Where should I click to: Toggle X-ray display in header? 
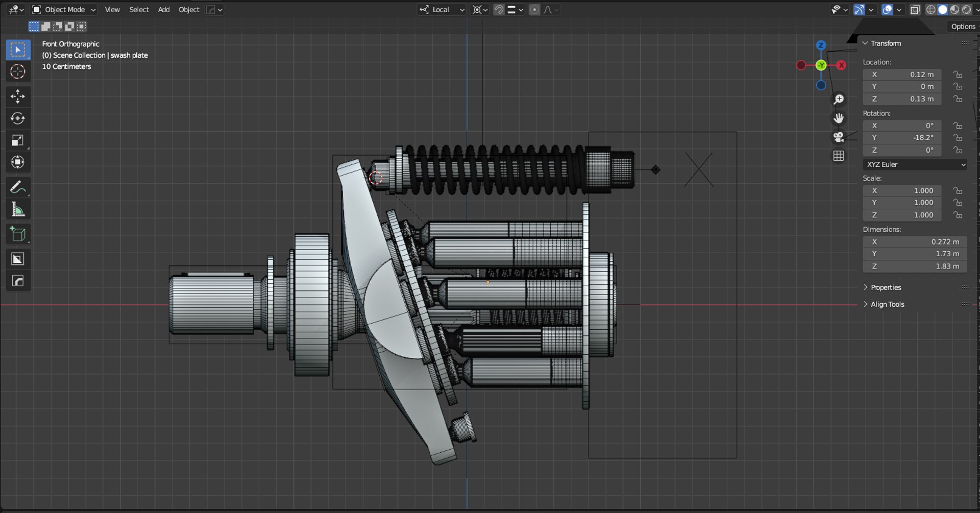click(915, 10)
